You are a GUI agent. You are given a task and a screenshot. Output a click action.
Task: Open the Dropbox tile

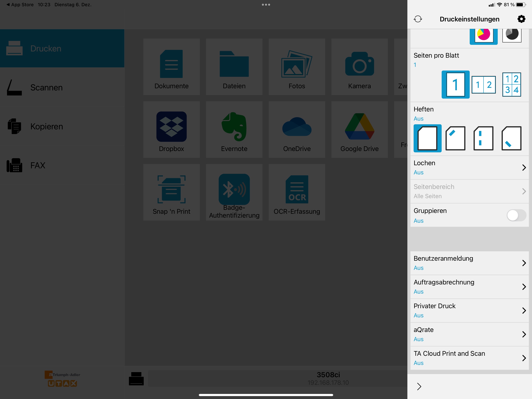[x=171, y=130]
